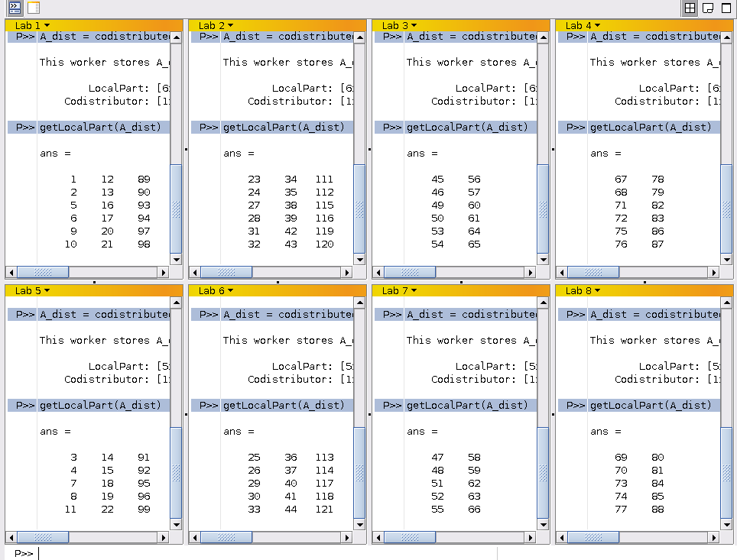
Task: Click getLocalPart(A_dist) command in Lab 1
Action: click(100, 127)
